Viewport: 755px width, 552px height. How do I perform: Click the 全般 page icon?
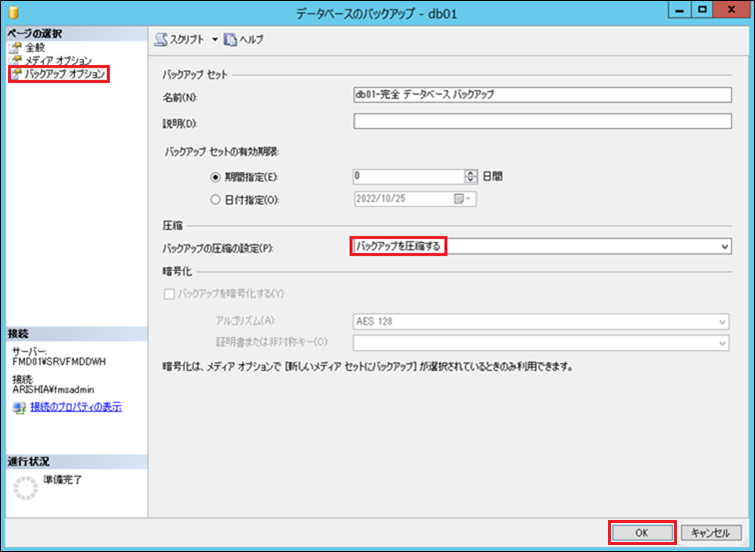coord(15,47)
